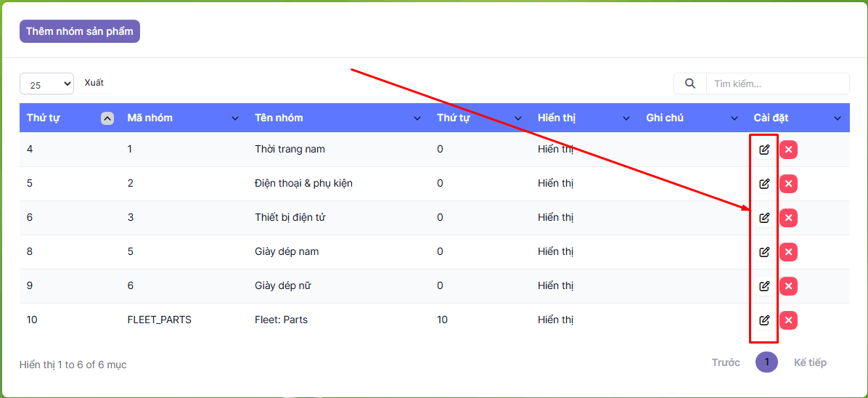Expand the Mã nhóm column chevron
The height and width of the screenshot is (398, 868).
(234, 118)
